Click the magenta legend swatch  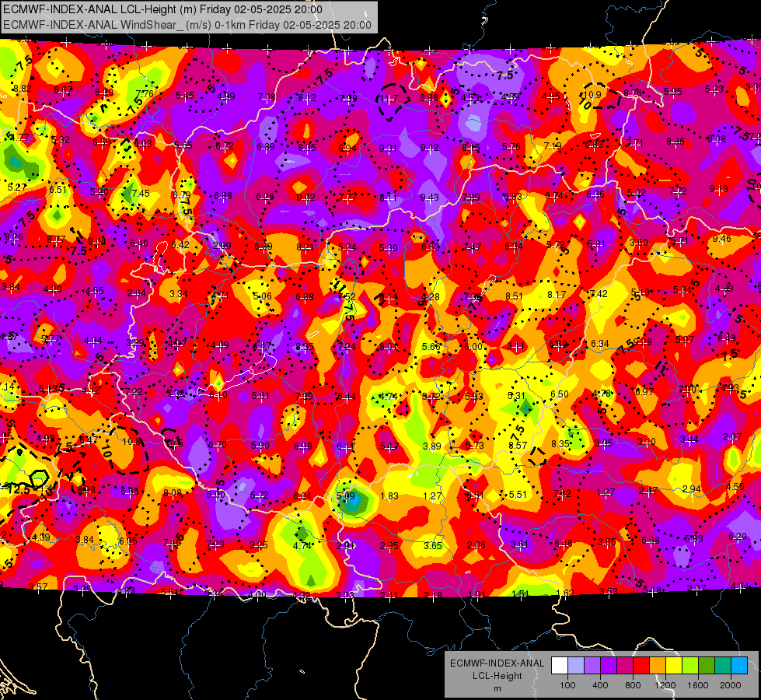tap(625, 666)
